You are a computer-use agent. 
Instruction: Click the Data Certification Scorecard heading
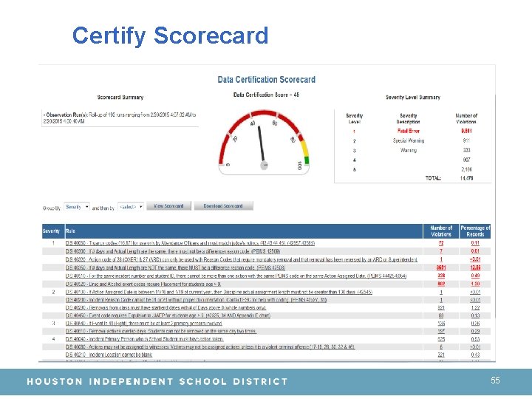click(266, 79)
